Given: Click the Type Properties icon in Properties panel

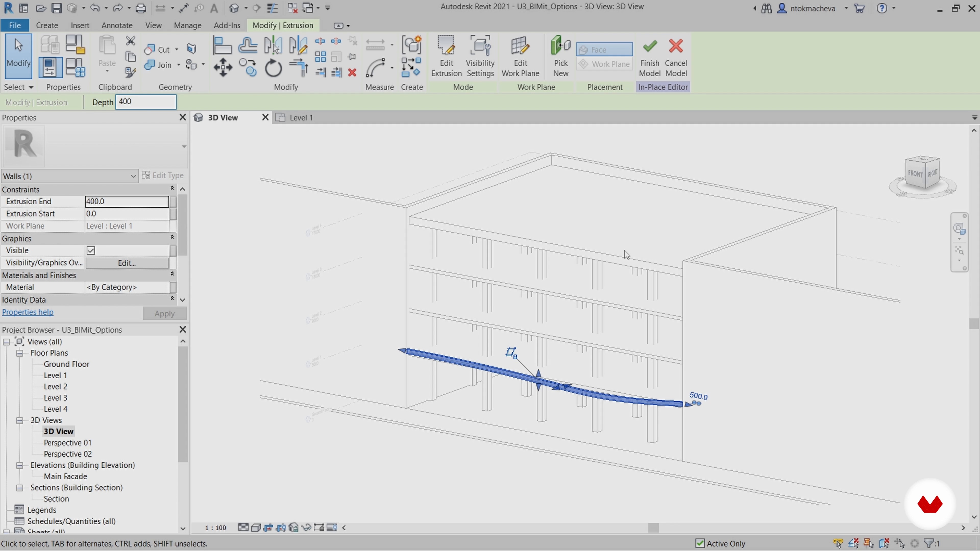Looking at the screenshot, I should click(50, 45).
